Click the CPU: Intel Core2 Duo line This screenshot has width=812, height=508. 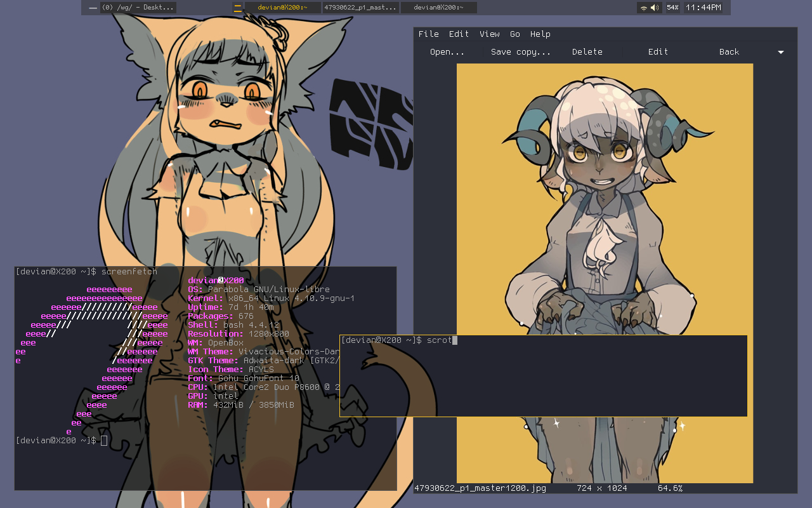[x=264, y=387]
